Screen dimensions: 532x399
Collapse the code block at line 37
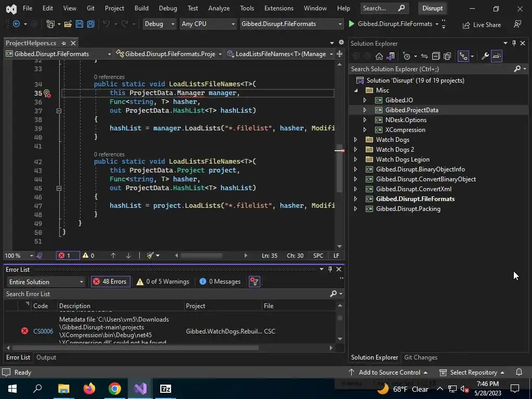tap(59, 111)
